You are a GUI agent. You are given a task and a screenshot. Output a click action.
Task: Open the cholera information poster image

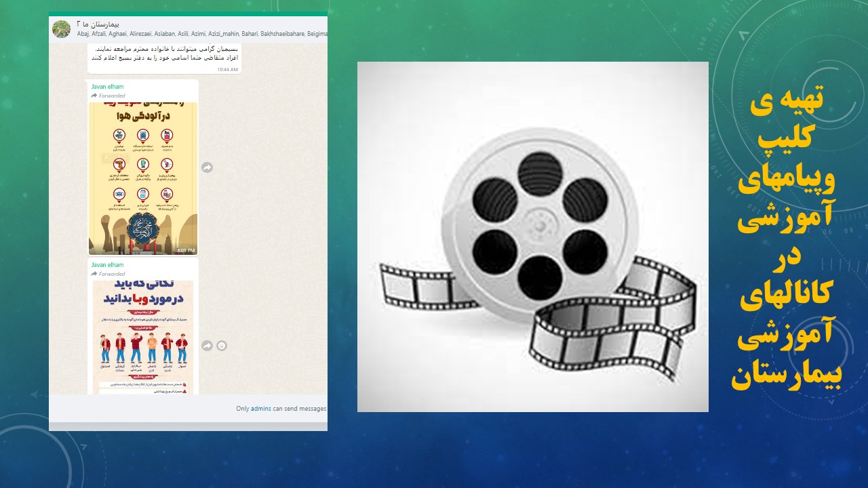click(143, 337)
